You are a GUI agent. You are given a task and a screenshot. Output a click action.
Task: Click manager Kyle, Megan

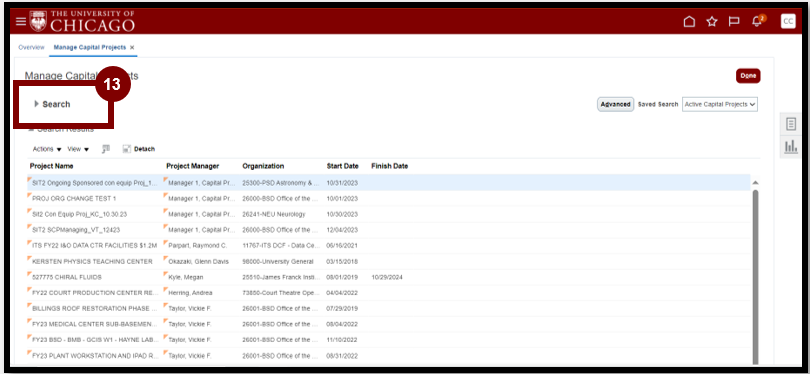[185, 277]
